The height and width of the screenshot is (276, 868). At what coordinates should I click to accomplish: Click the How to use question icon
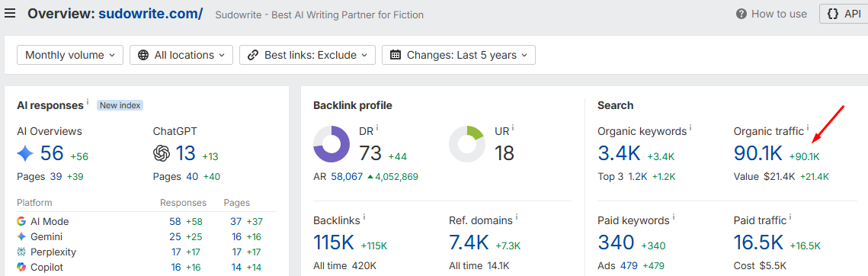click(741, 14)
